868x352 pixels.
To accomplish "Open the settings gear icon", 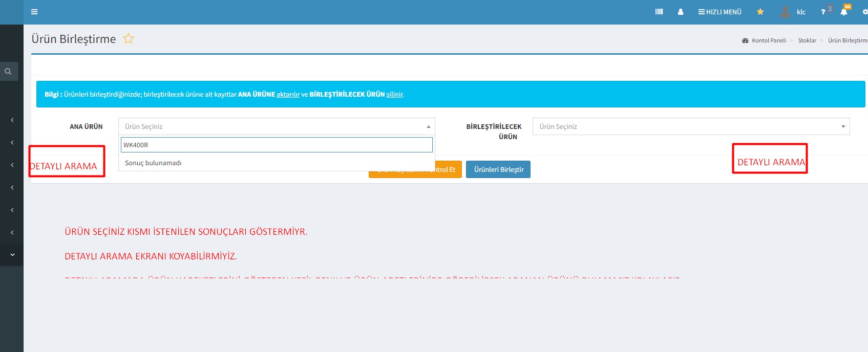I will (865, 12).
